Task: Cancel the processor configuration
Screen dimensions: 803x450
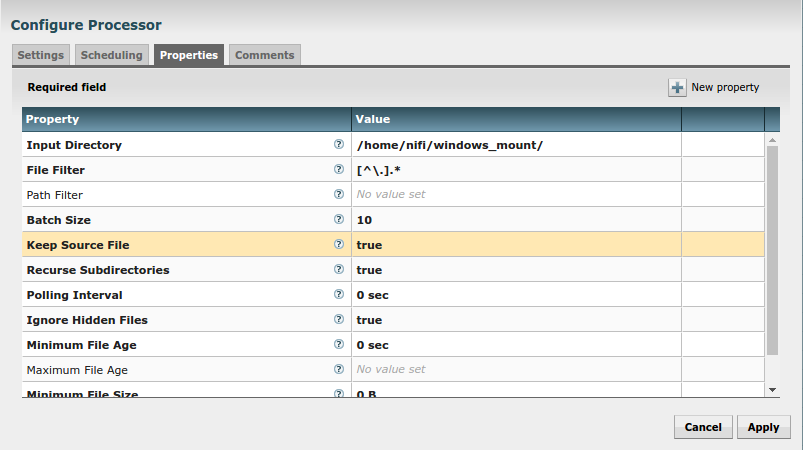Action: point(703,427)
